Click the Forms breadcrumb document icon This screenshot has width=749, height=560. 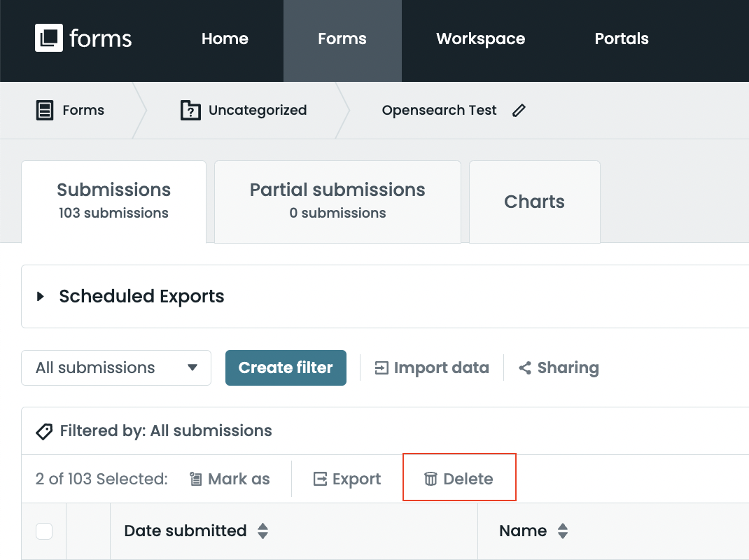(x=45, y=111)
